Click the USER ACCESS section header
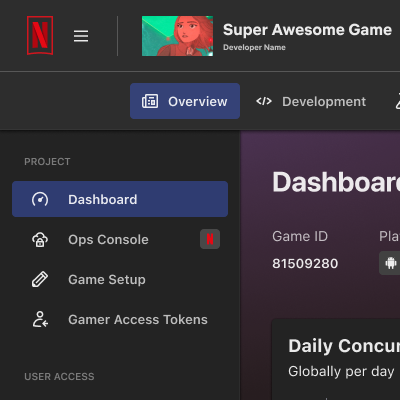The image size is (400, 400). (59, 377)
